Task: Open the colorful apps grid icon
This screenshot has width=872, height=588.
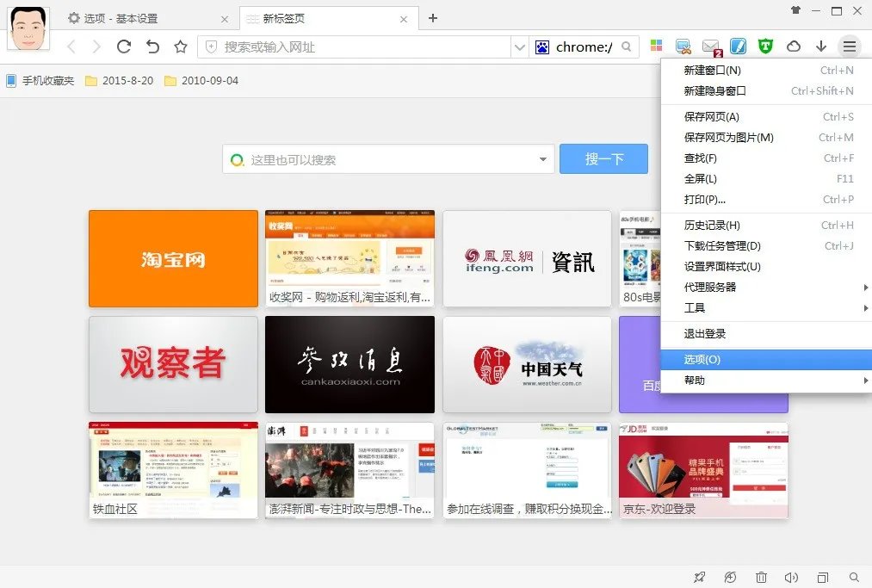Action: point(657,46)
